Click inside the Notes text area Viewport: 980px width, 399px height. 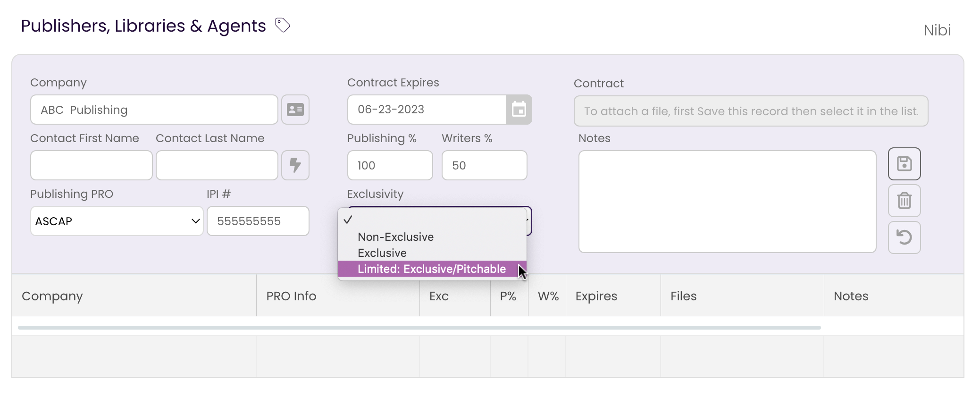tap(728, 202)
